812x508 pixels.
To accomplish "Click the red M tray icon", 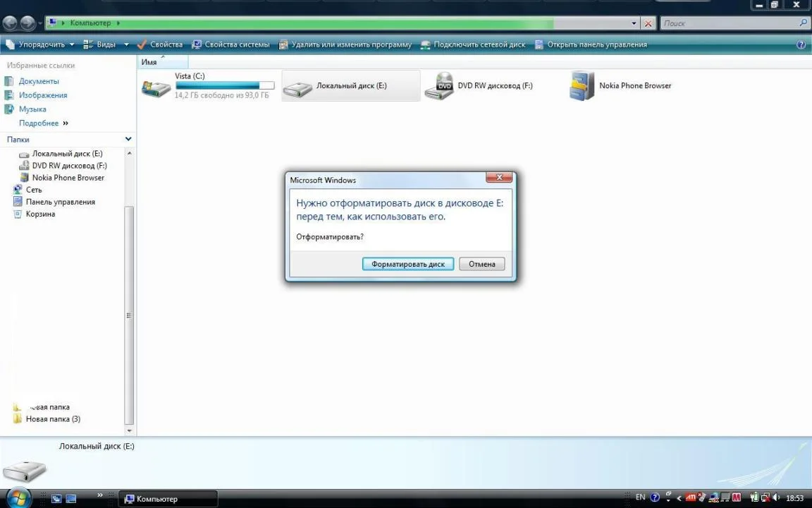I will click(737, 497).
